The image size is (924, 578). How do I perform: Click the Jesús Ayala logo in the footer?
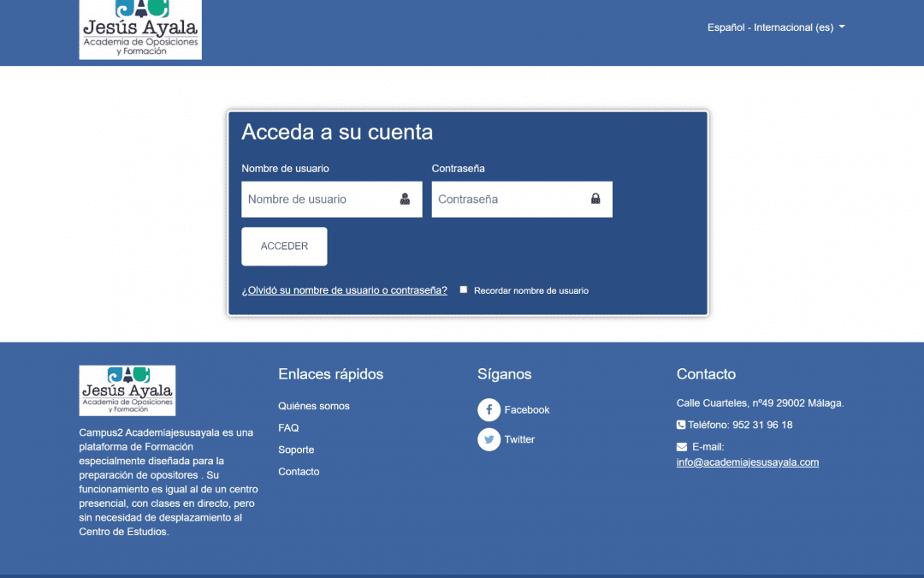pos(127,390)
